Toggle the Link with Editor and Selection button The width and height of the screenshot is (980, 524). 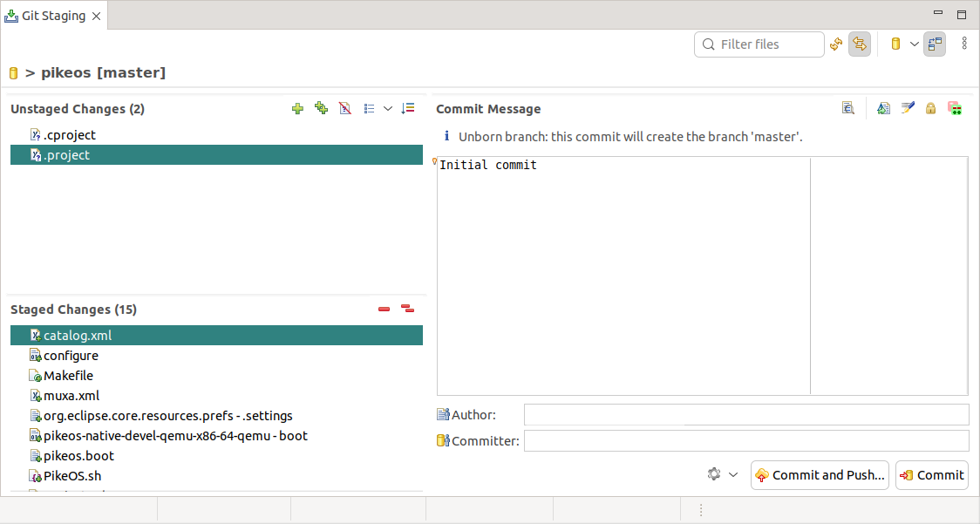point(859,44)
